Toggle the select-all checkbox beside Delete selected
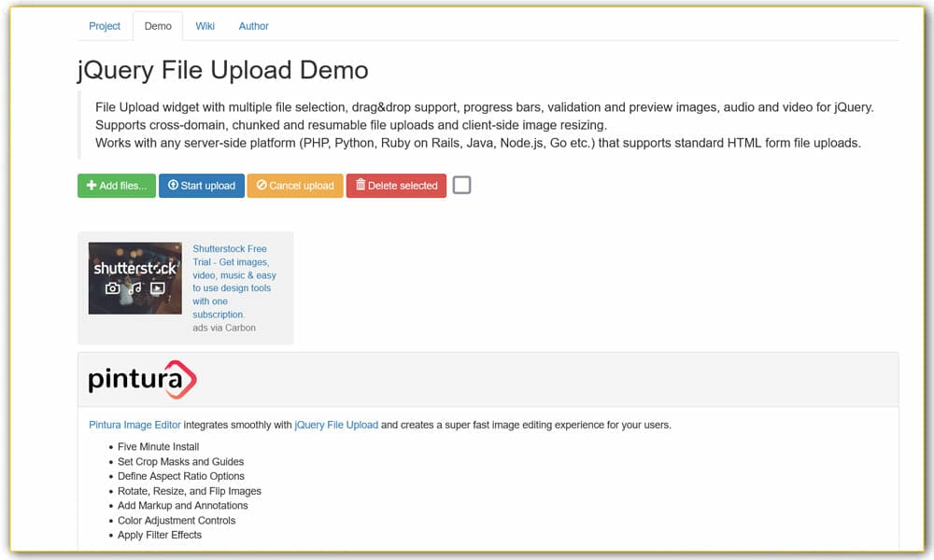This screenshot has height=560, width=934. pyautogui.click(x=461, y=185)
